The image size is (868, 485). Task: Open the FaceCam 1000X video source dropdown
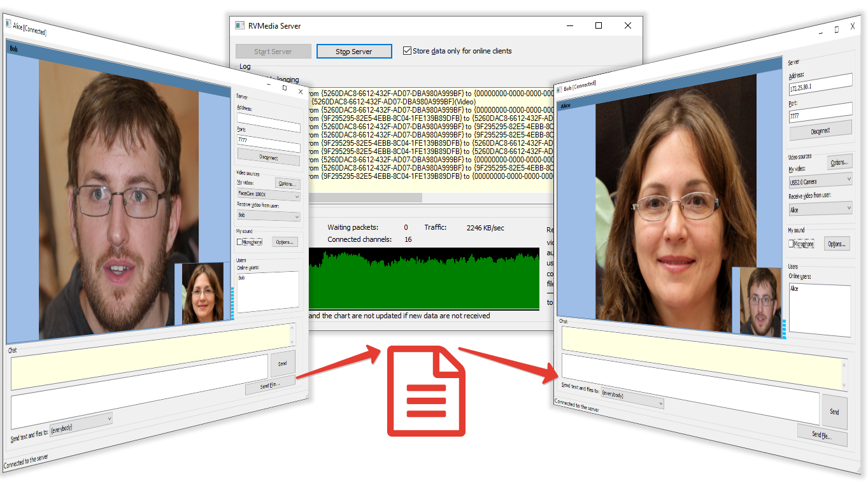click(267, 194)
